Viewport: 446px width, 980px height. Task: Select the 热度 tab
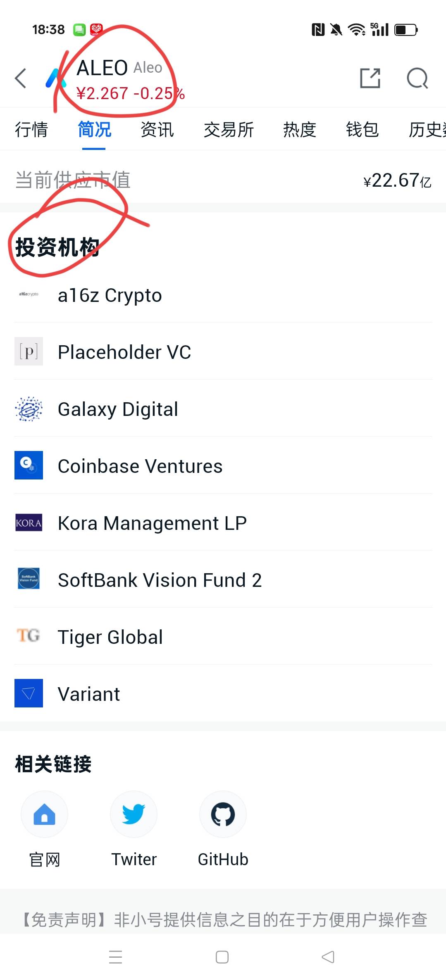(x=300, y=130)
